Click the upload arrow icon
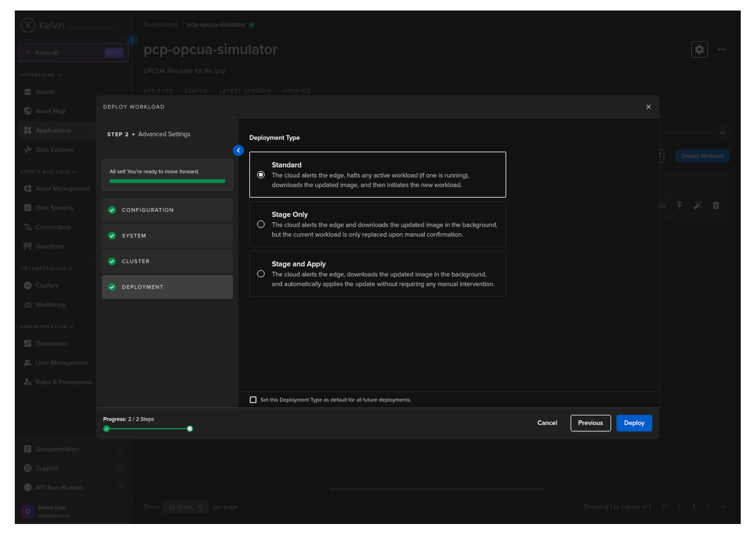Image resolution: width=756 pixels, height=535 pixels. (679, 205)
